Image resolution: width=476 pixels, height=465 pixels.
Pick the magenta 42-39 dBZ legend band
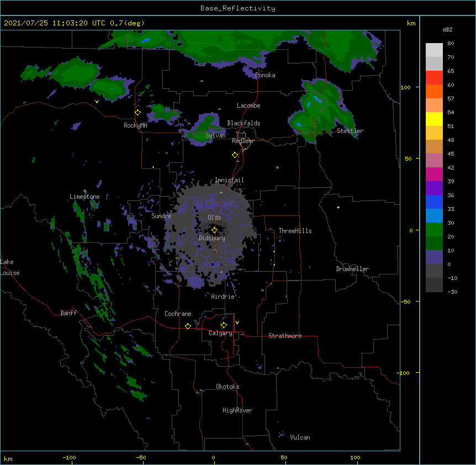[x=434, y=174]
